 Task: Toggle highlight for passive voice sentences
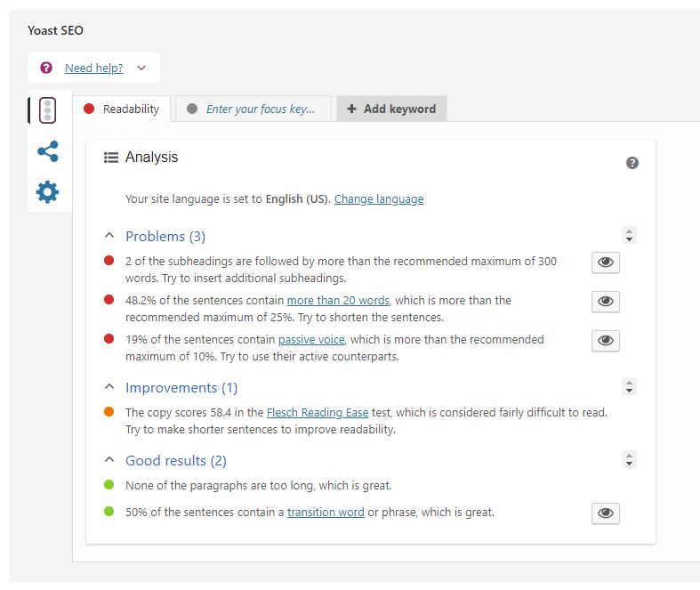[x=606, y=341]
